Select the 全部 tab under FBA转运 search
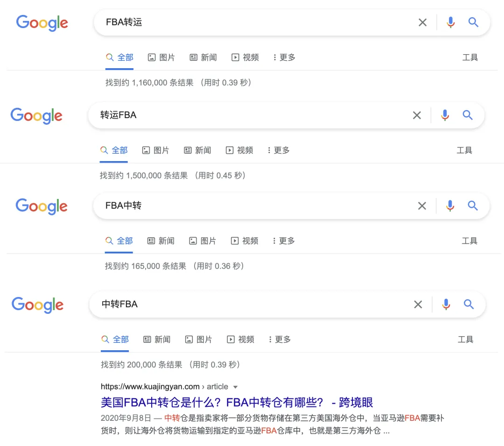 pyautogui.click(x=119, y=57)
